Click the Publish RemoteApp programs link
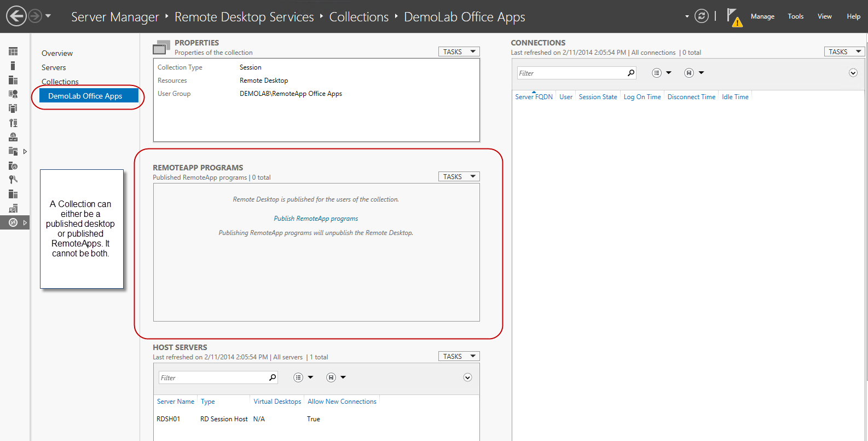This screenshot has height=441, width=868. [x=316, y=219]
